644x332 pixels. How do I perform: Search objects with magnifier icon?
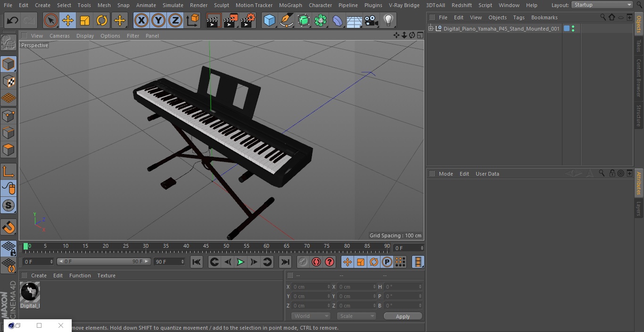click(x=603, y=17)
